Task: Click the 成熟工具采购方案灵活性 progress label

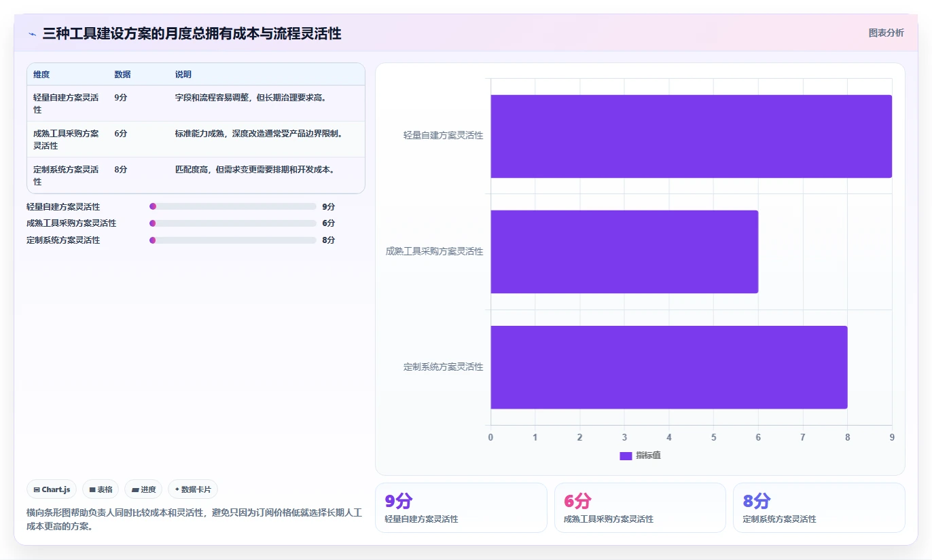Action: [71, 223]
